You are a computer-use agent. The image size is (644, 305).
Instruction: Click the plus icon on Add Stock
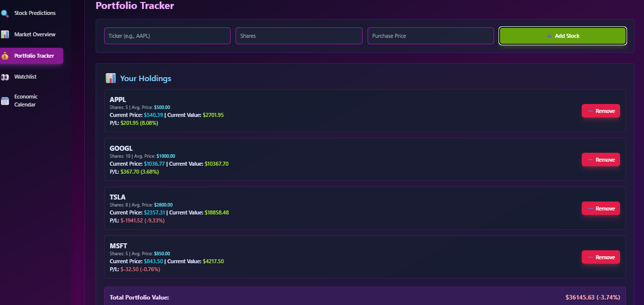click(x=549, y=36)
